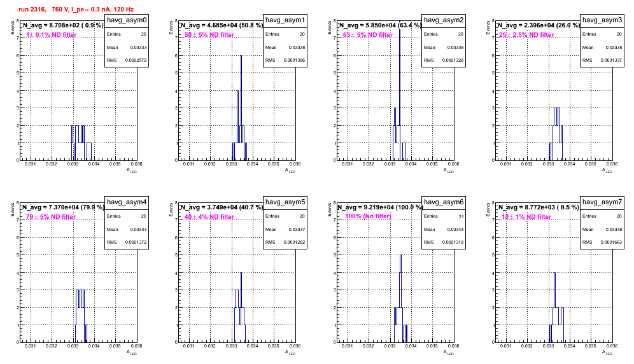Image resolution: width=634 pixels, height=364 pixels.
Task: Click the Events y-axis label of havg_asym2 plot
Action: click(x=329, y=27)
